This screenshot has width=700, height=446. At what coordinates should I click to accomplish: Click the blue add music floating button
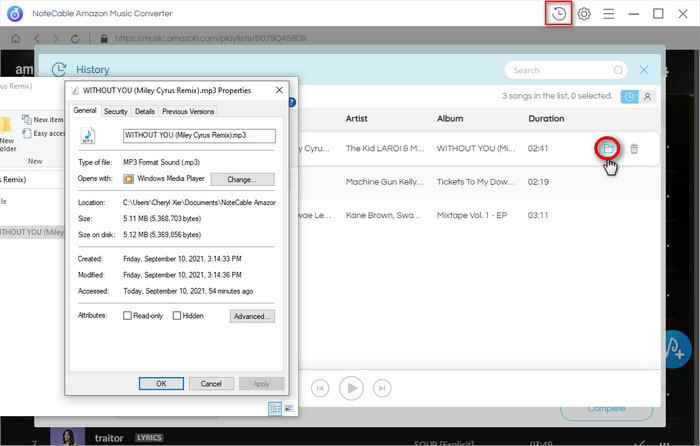click(676, 349)
